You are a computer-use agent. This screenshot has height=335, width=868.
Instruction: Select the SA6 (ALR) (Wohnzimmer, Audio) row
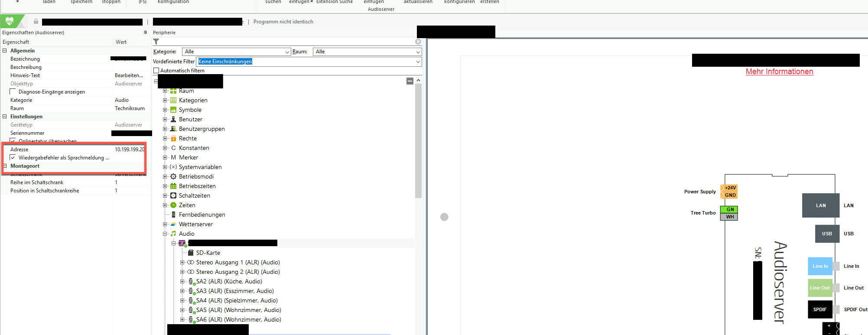coord(238,320)
